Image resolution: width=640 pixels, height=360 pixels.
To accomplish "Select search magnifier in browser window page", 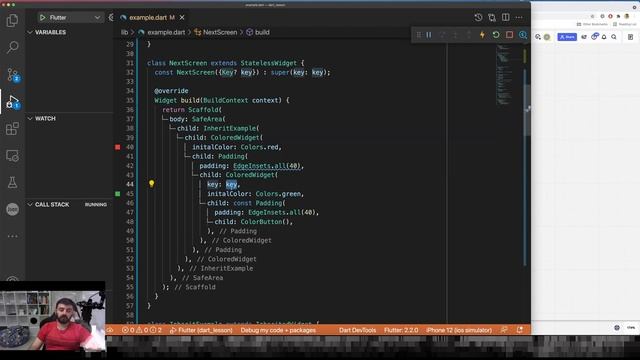I will tap(614, 37).
